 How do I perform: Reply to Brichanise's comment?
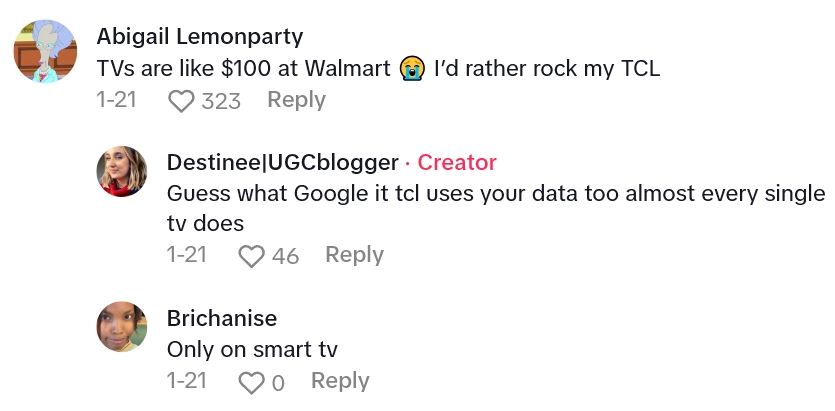click(x=340, y=381)
